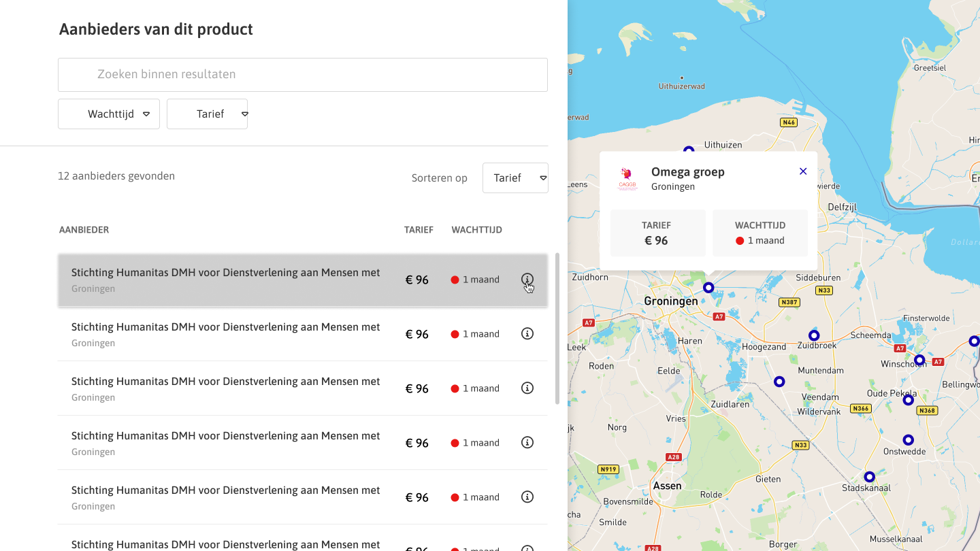Click the N46 road sign on the map
980x551 pixels.
789,122
